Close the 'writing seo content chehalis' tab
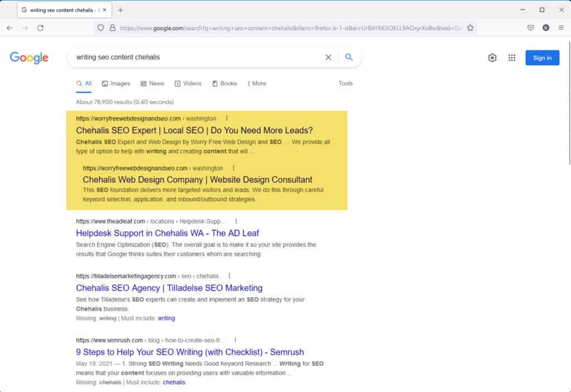Image resolution: width=571 pixels, height=392 pixels. pos(104,10)
